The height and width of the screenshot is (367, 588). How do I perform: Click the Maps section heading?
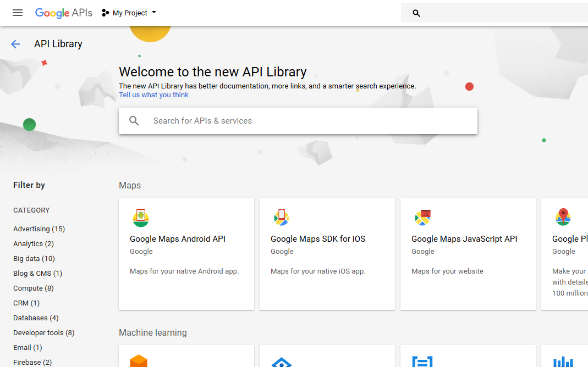pos(130,185)
